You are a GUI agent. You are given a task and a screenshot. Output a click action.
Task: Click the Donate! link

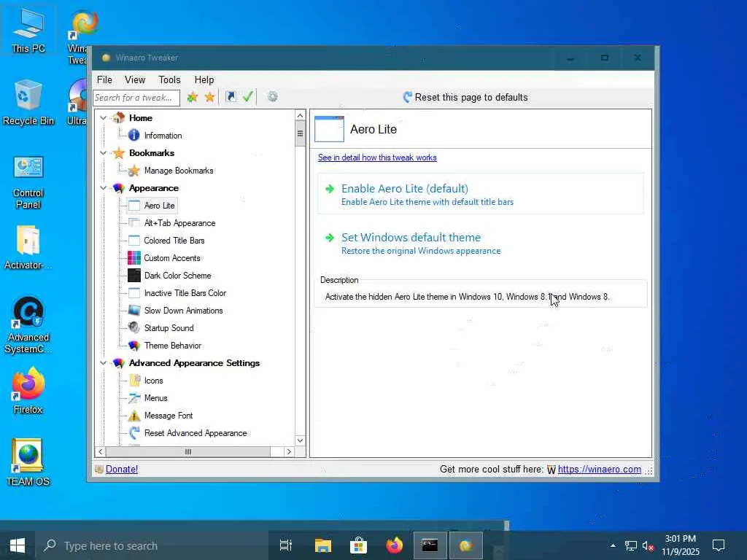tap(122, 469)
